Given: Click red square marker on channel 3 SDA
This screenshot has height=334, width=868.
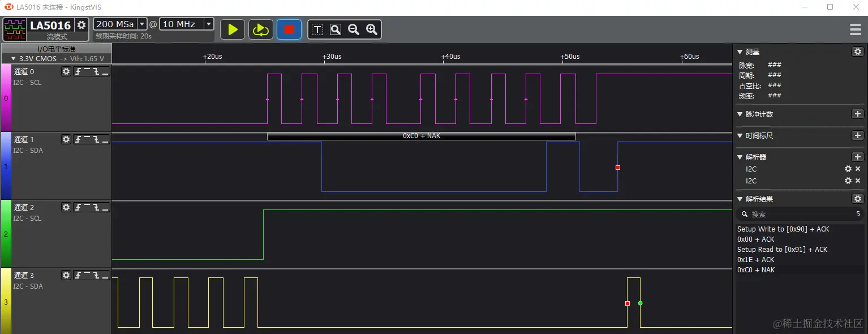Looking at the screenshot, I should (627, 303).
